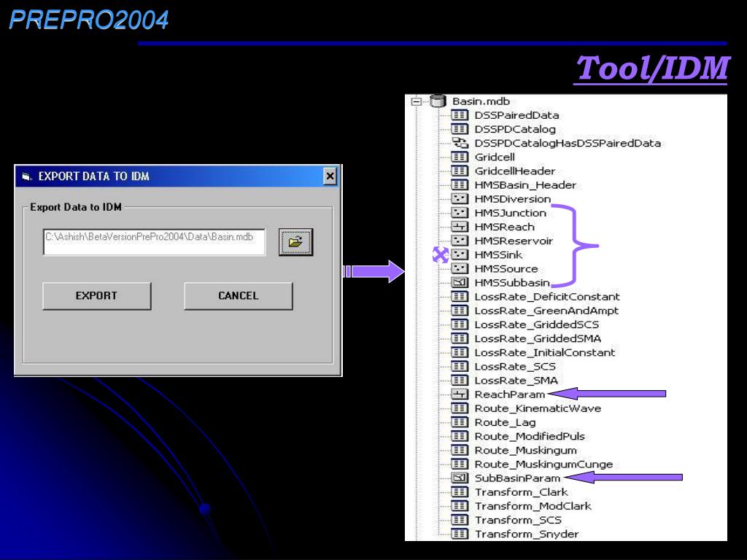Screen dimensions: 747x560
Task: Click the SubBasinParam polygon feature icon
Action: click(460, 478)
